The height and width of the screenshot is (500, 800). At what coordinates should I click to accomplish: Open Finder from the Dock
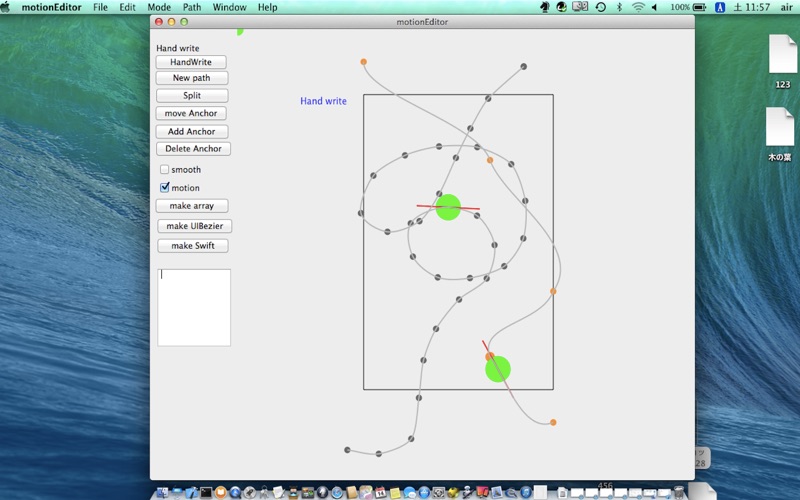[x=163, y=492]
